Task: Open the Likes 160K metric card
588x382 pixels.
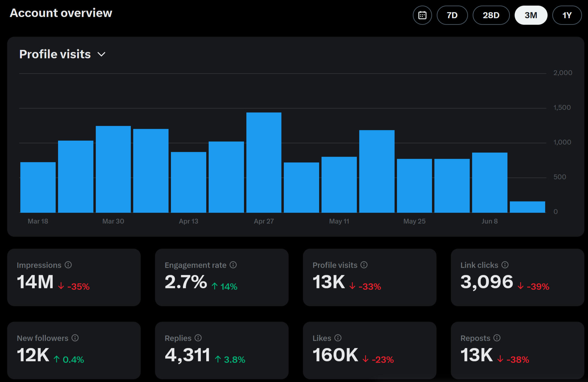Action: (369, 351)
